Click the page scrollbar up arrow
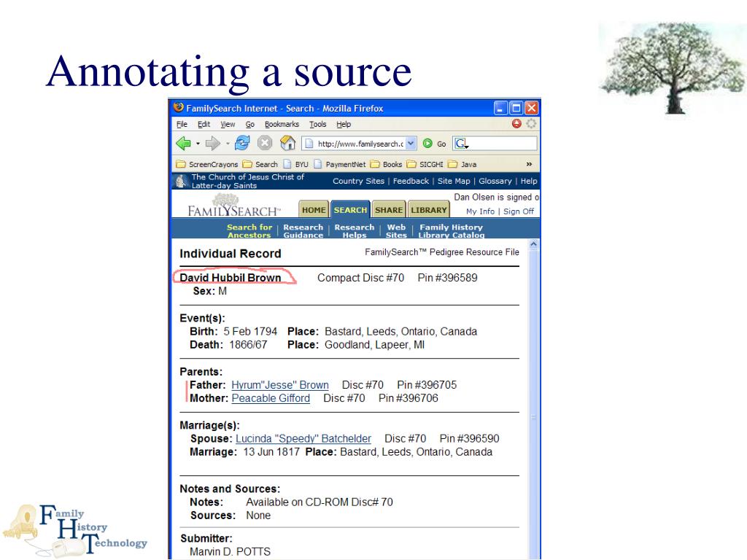The image size is (747, 560). coord(533,244)
